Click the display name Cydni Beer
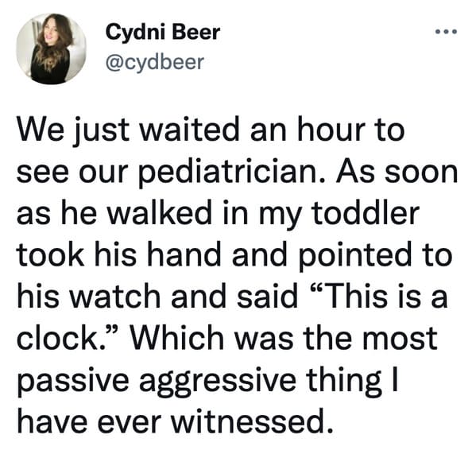Image resolution: width=476 pixels, height=458 pixels. click(162, 32)
